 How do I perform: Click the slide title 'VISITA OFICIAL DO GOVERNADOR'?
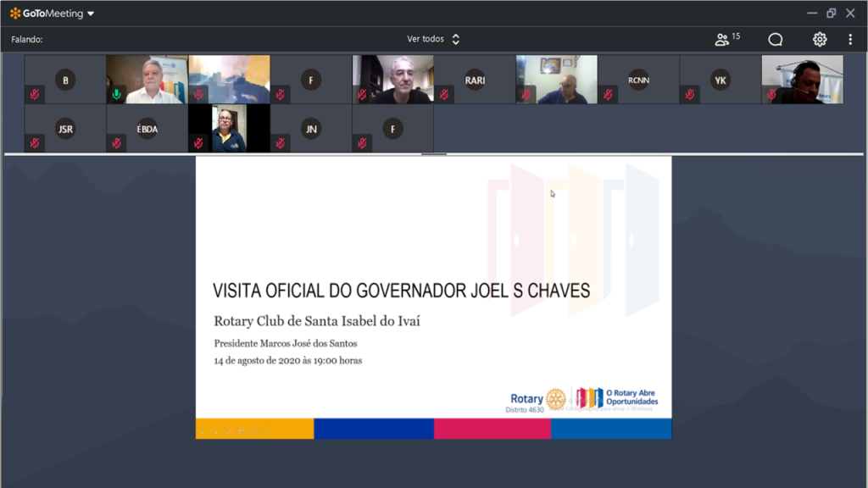click(x=401, y=291)
